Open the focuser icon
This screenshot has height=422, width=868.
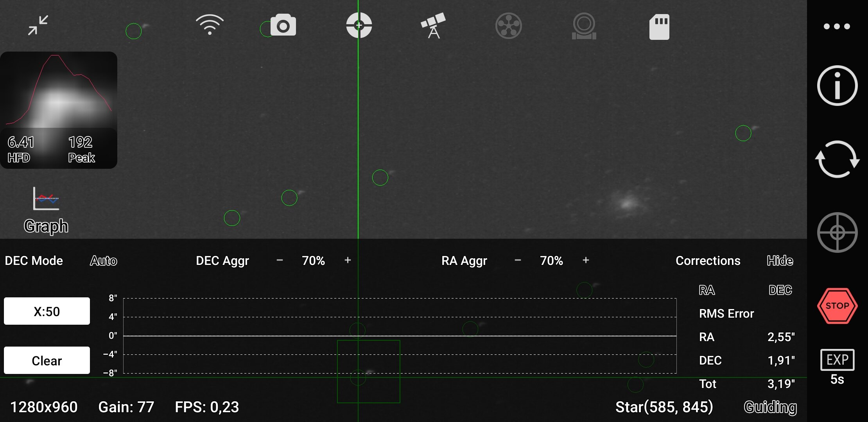click(x=584, y=26)
